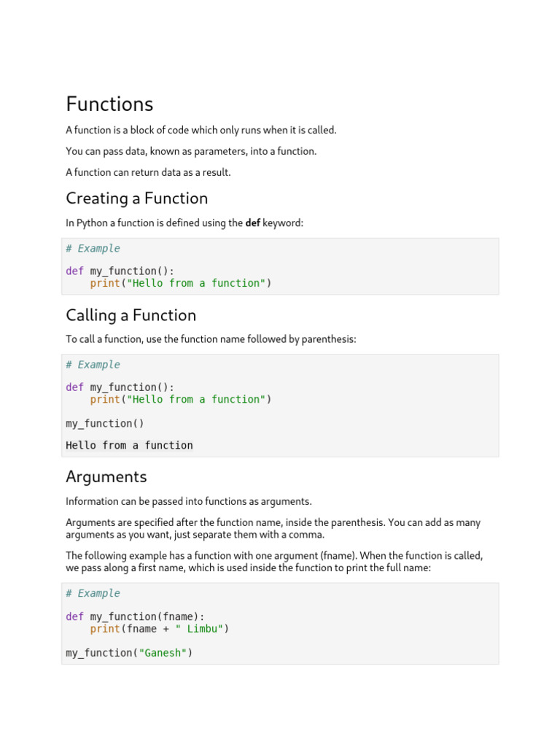Click the "Calling a Function" heading
The width and height of the screenshot is (560, 747).
coord(131,315)
